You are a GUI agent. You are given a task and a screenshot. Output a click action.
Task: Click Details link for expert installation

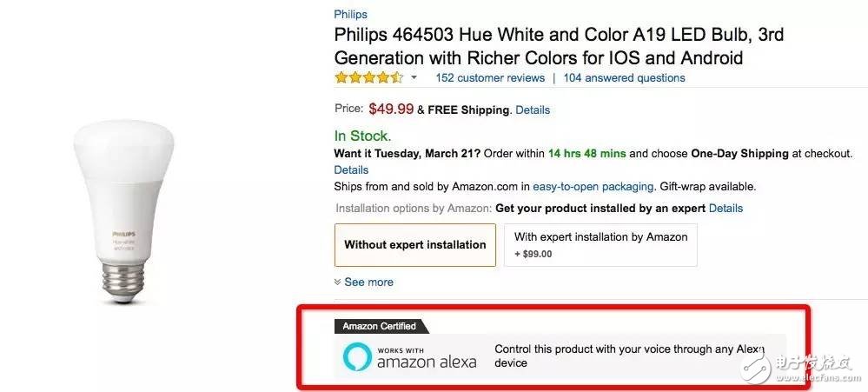tap(726, 208)
